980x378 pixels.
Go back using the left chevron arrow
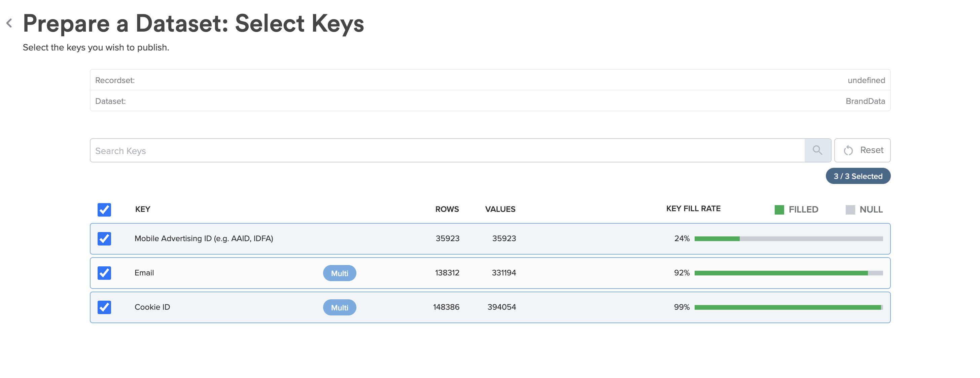point(9,23)
